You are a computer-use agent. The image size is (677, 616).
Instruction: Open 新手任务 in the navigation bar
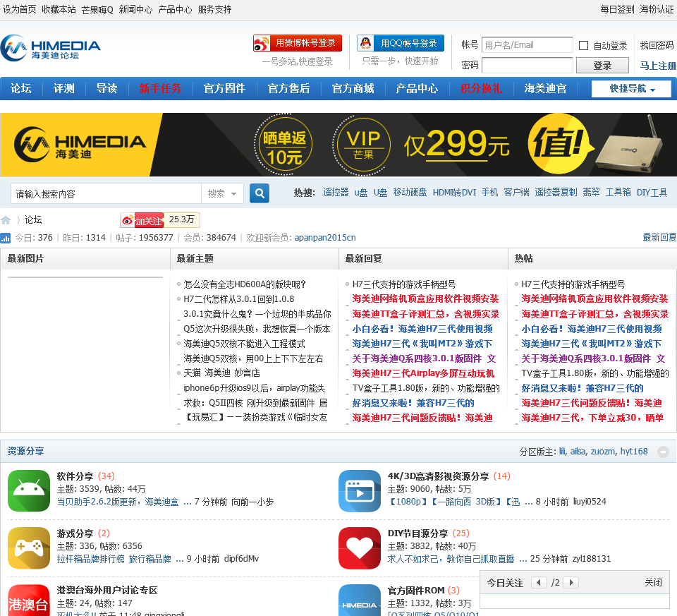tap(160, 89)
